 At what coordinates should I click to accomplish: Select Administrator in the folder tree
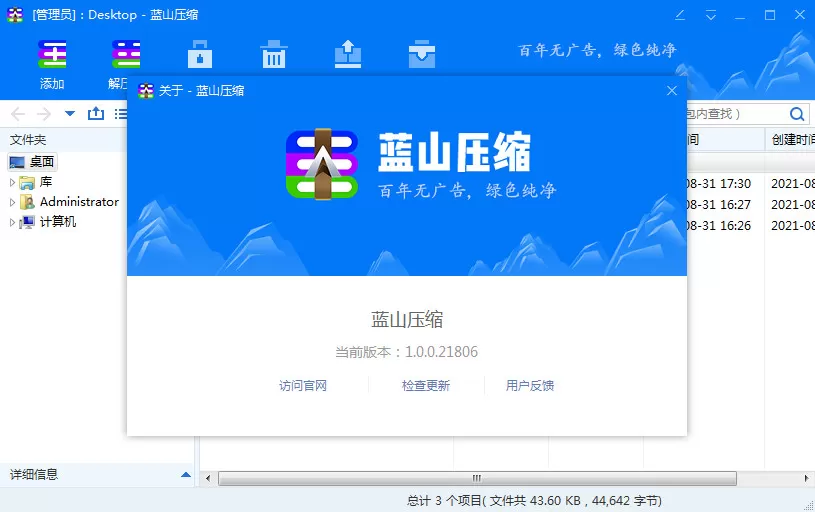pyautogui.click(x=79, y=202)
